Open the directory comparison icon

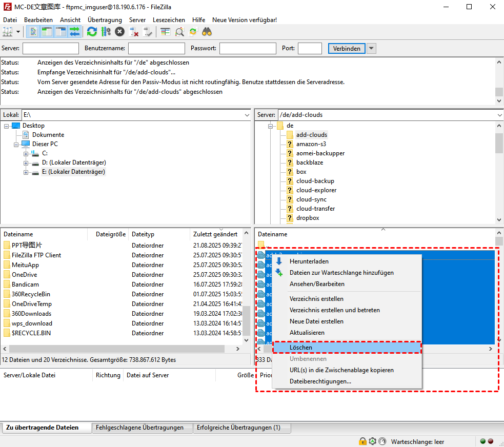(179, 32)
